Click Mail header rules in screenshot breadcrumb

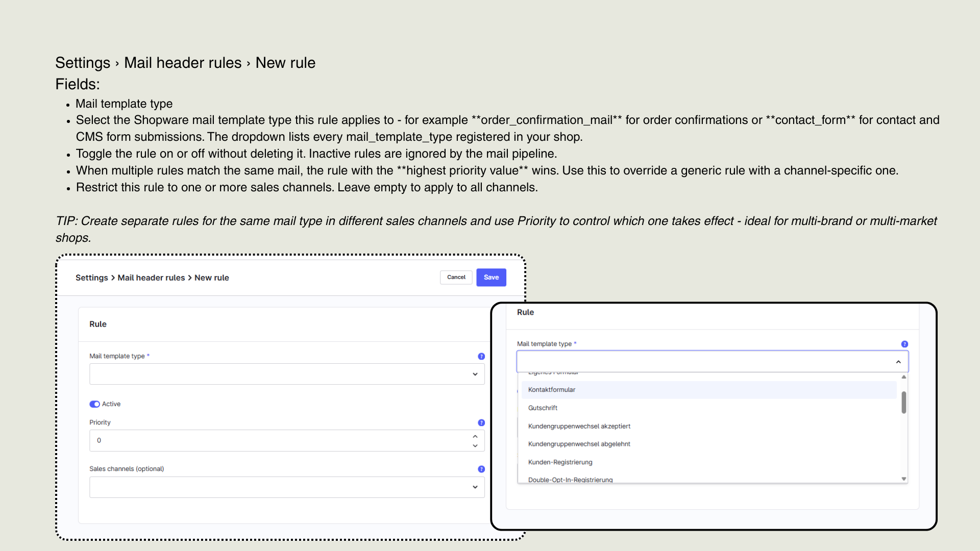[151, 278]
